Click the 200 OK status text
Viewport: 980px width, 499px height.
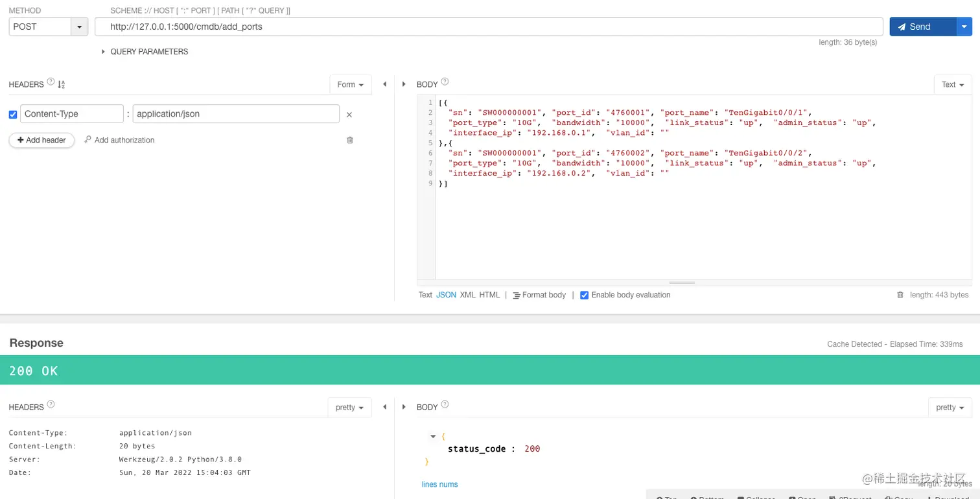tap(34, 371)
